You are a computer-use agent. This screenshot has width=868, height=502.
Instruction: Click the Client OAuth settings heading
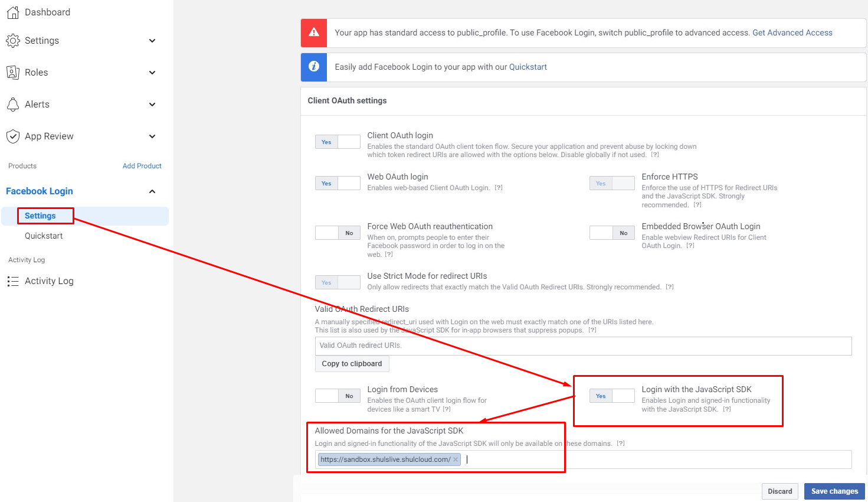[348, 101]
